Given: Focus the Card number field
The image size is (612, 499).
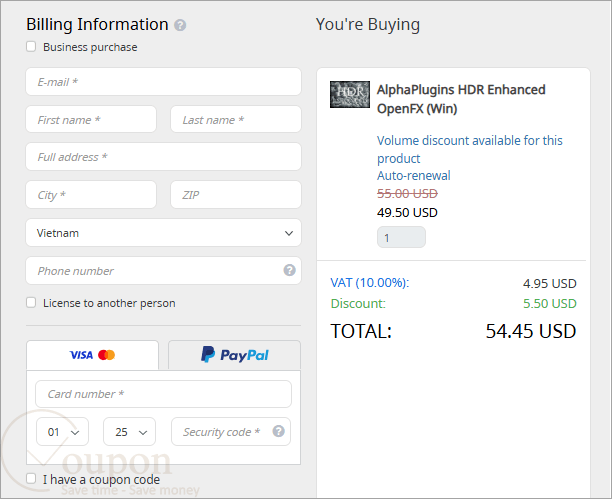Looking at the screenshot, I should pyautogui.click(x=164, y=394).
